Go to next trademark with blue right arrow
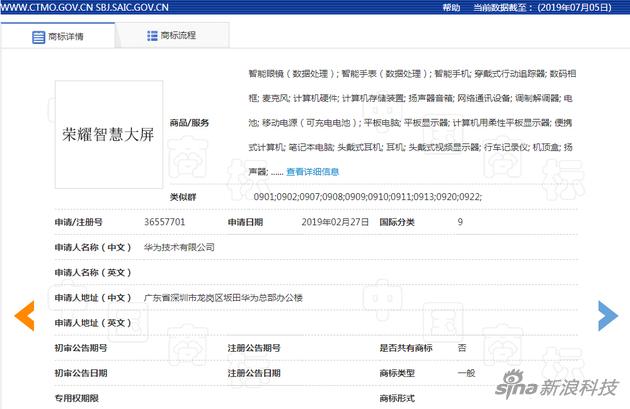The width and height of the screenshot is (630, 409). [607, 315]
